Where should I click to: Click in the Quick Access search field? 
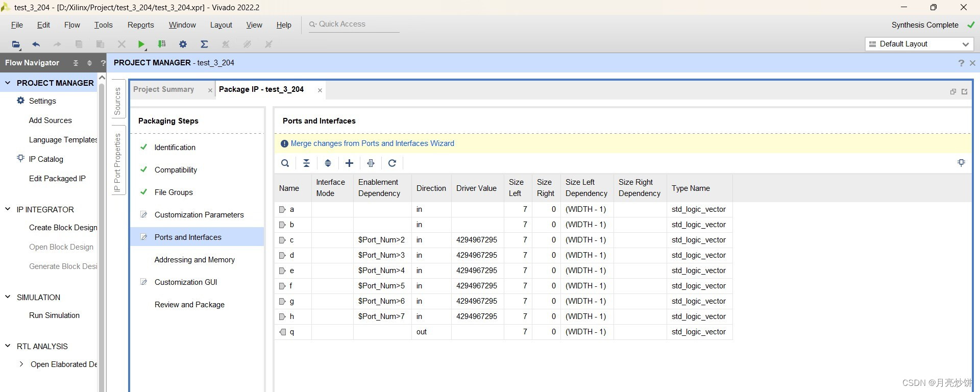(x=354, y=24)
